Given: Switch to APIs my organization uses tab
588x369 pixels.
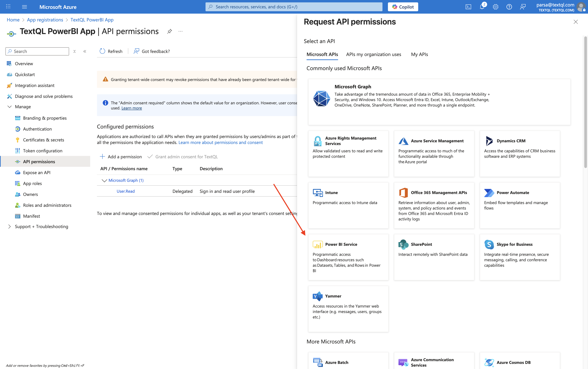Looking at the screenshot, I should tap(373, 54).
